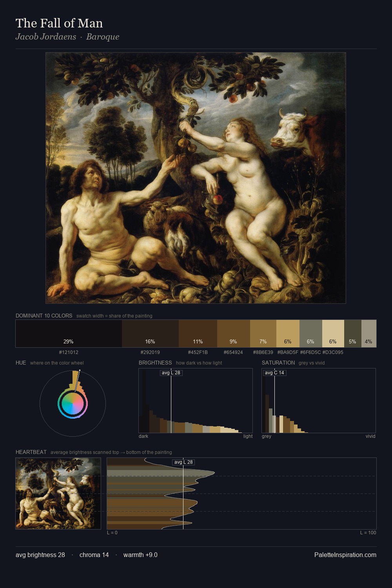392x588 pixels.
Task: Click 'warmth +9.0' in the footer
Action: coord(140,555)
